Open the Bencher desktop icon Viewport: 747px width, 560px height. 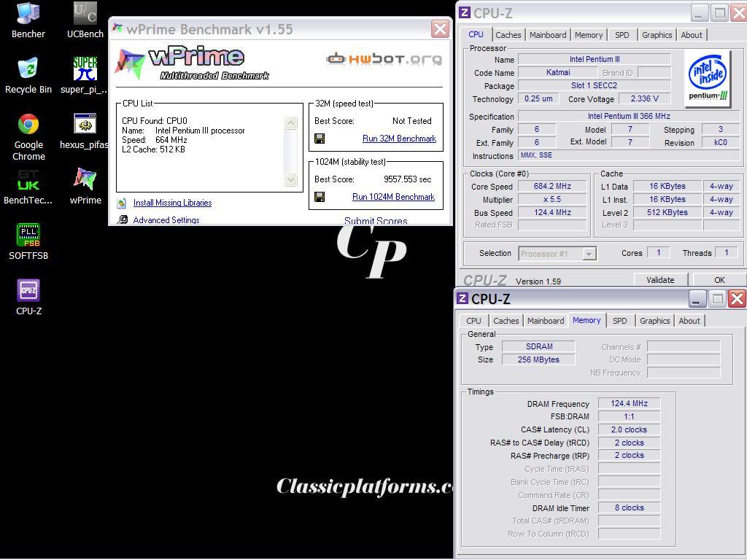pos(28,20)
